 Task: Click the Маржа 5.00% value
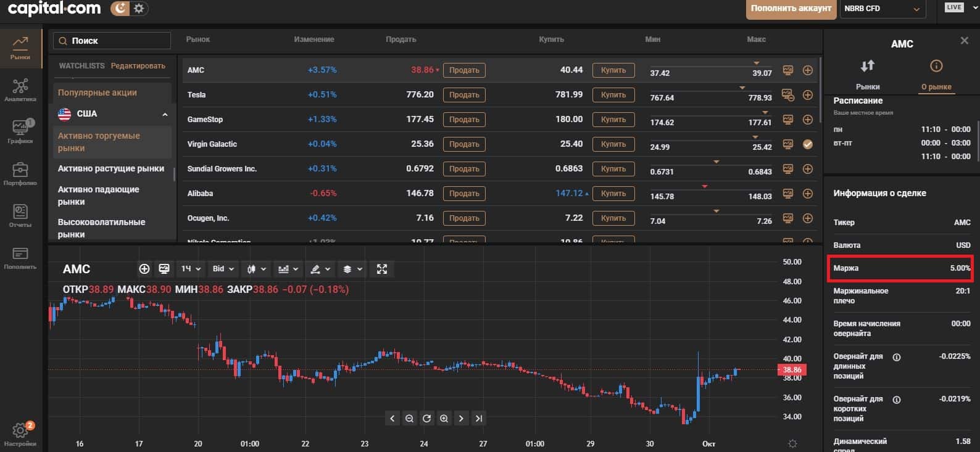coord(960,268)
